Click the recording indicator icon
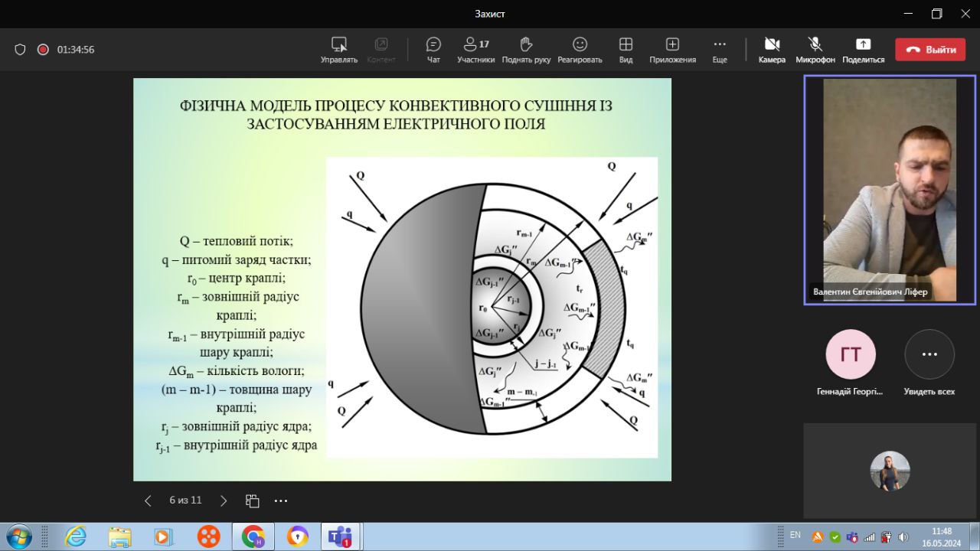 [43, 50]
